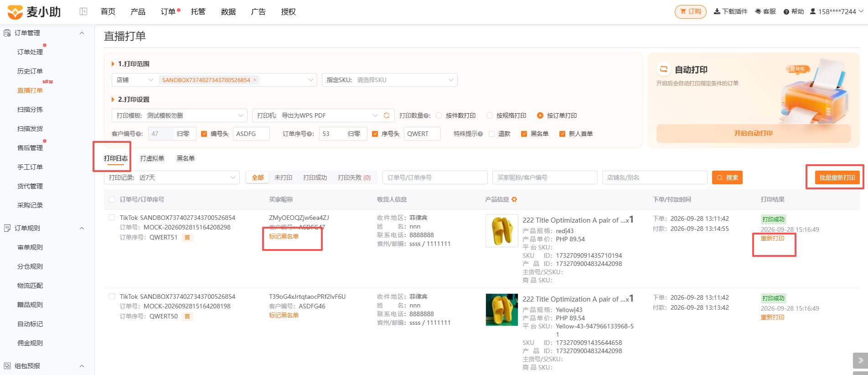868x375 pixels.
Task: Enable the 退款 checkbox
Action: click(491, 134)
